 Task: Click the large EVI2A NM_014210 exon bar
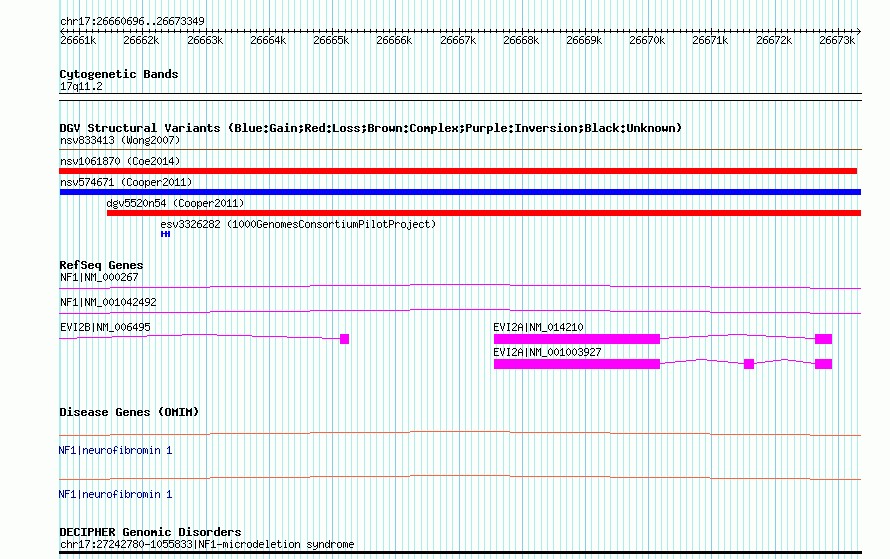pos(577,339)
